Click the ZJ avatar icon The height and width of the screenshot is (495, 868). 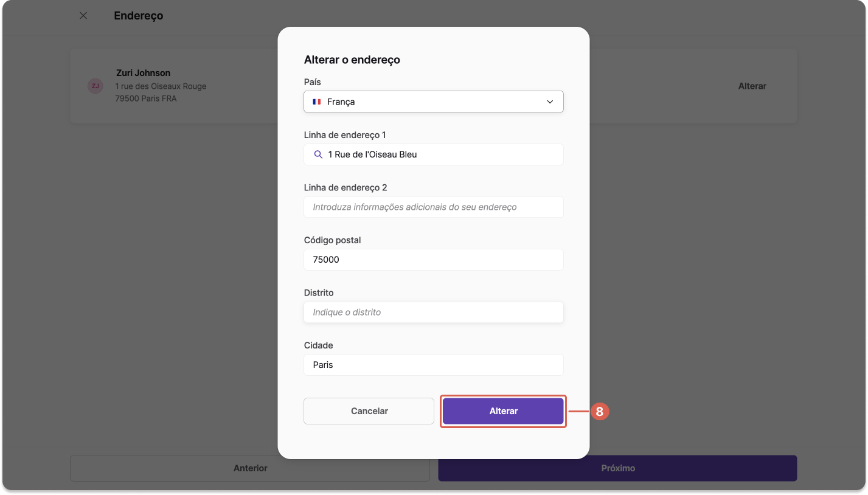pyautogui.click(x=95, y=86)
